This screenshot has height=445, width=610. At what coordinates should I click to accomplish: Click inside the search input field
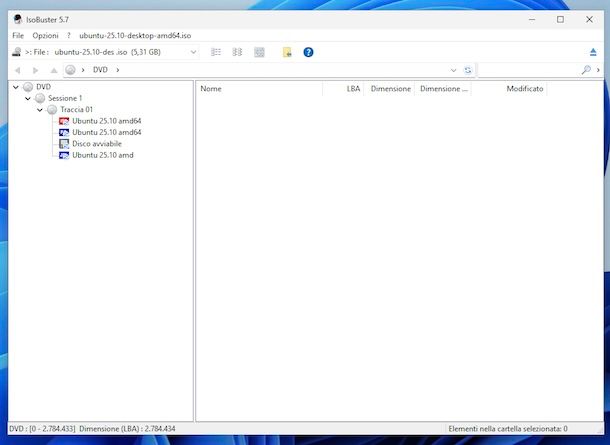click(x=530, y=70)
